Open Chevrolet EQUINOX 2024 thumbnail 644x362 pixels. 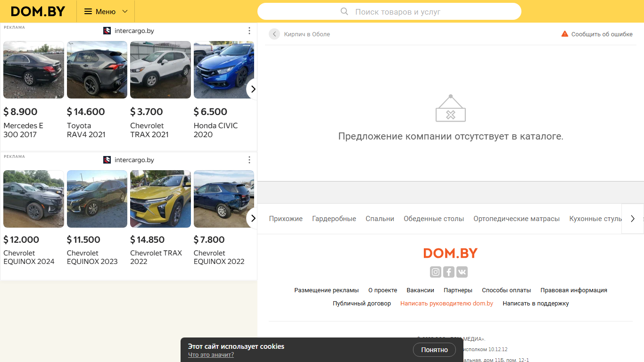[x=33, y=199]
